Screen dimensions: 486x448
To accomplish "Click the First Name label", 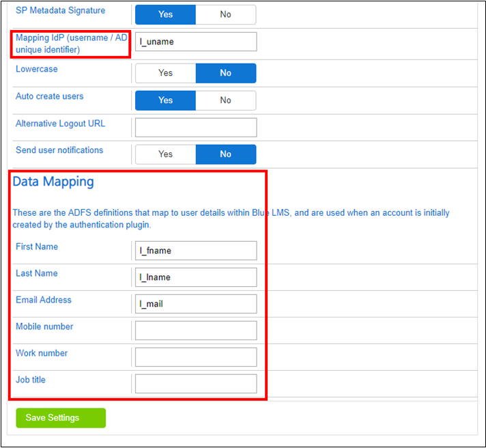I will [x=37, y=247].
